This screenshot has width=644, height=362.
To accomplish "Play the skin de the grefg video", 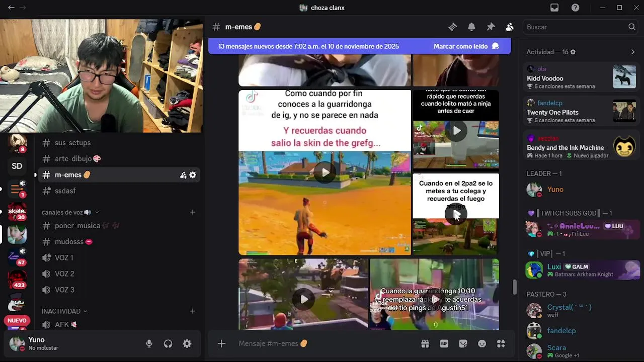I will [x=325, y=172].
